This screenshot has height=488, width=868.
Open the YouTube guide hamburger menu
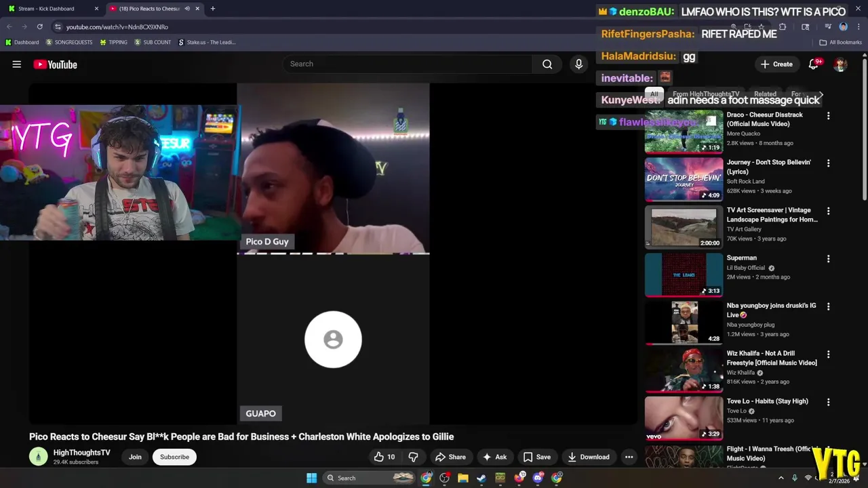point(17,64)
